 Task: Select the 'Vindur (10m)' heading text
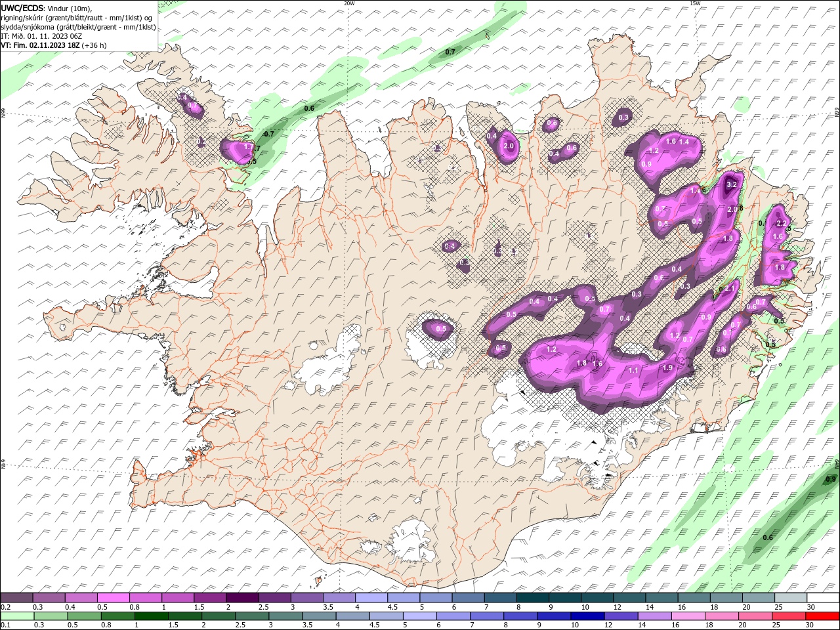70,8
